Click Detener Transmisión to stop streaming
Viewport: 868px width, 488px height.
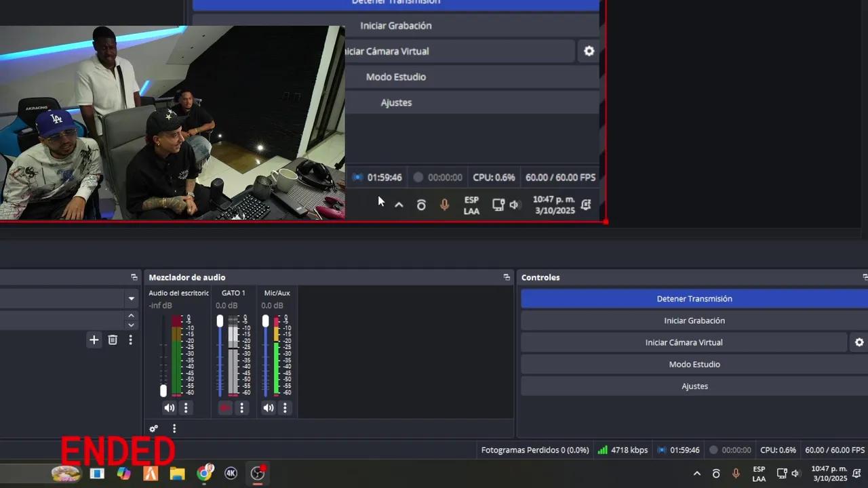pyautogui.click(x=694, y=299)
